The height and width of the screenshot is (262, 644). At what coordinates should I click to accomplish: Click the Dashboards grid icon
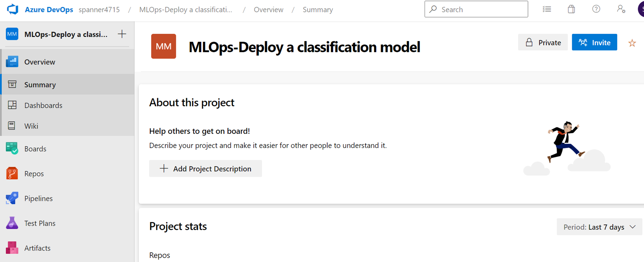pos(12,105)
